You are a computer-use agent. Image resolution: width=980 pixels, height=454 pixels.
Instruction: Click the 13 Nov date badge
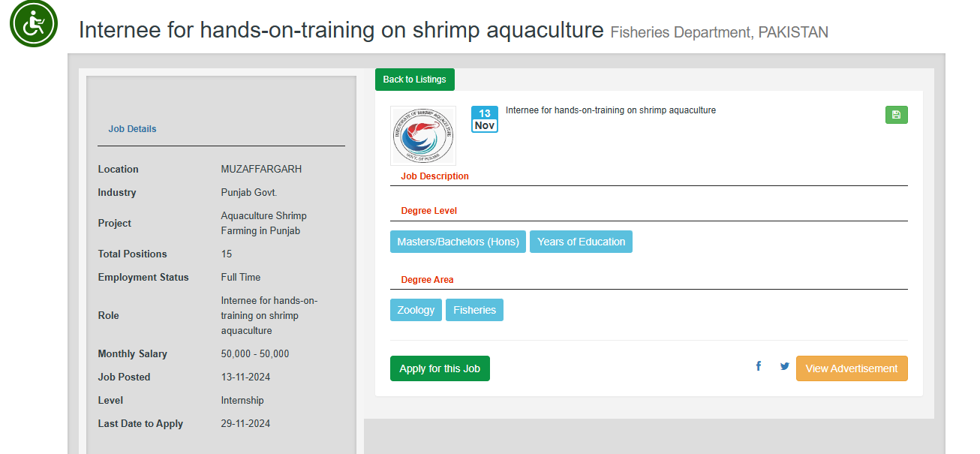point(485,119)
